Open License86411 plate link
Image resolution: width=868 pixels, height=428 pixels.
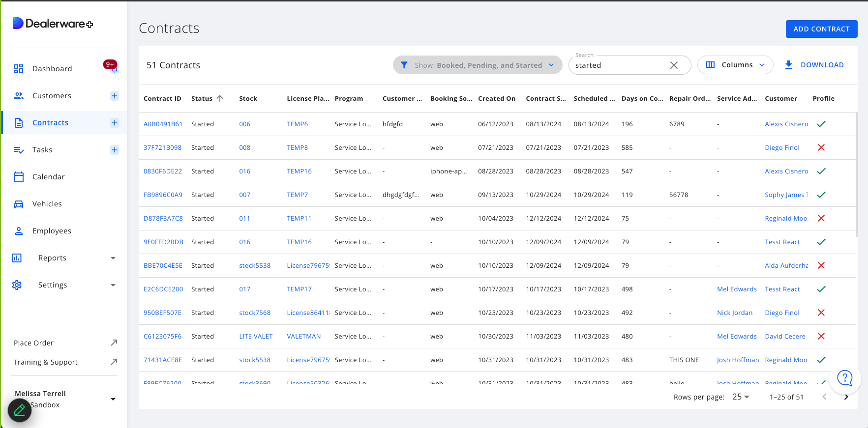click(308, 313)
